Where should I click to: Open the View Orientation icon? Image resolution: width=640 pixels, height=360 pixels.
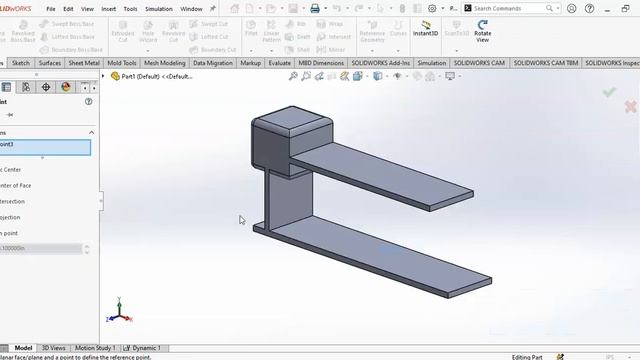click(358, 76)
